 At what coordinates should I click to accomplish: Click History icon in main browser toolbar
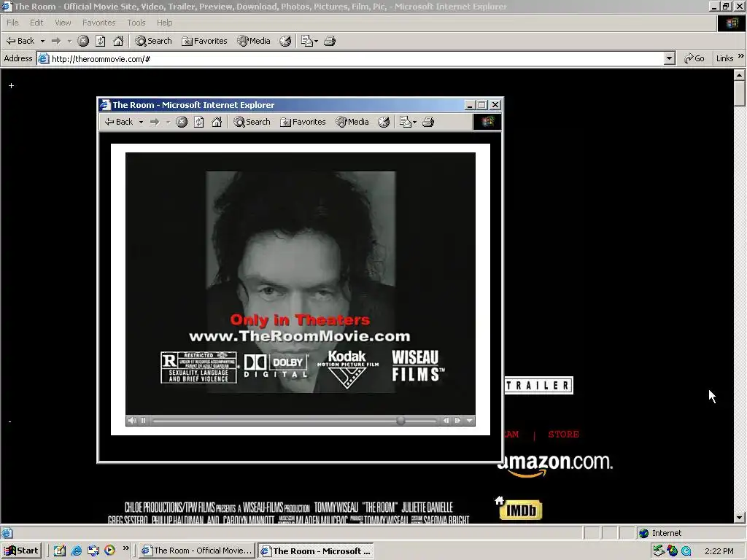(x=285, y=41)
